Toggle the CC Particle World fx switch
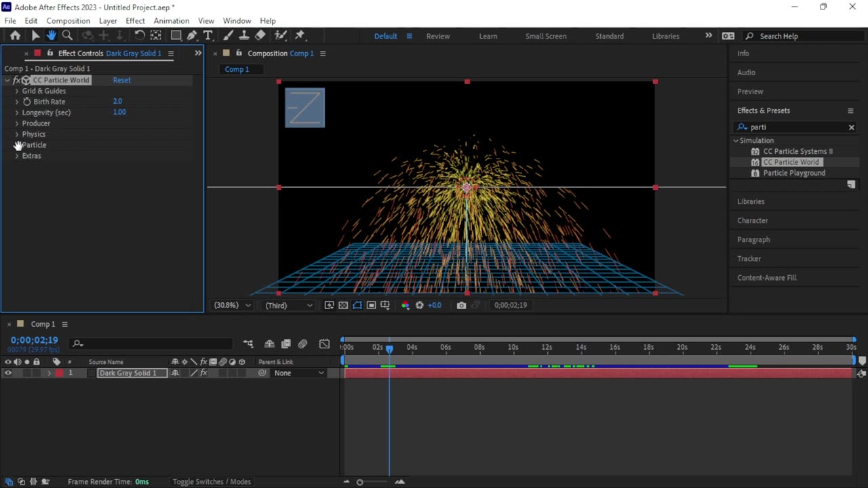Viewport: 868px width, 488px height. coord(16,80)
